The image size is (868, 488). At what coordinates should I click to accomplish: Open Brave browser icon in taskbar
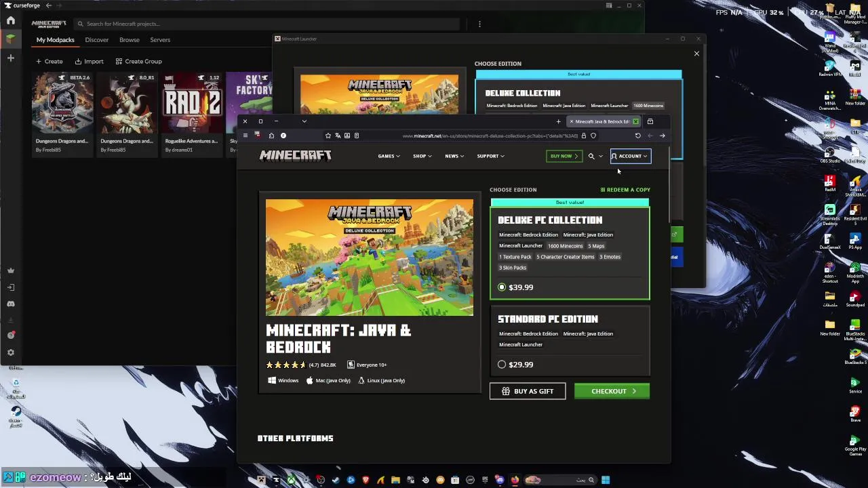tap(366, 480)
